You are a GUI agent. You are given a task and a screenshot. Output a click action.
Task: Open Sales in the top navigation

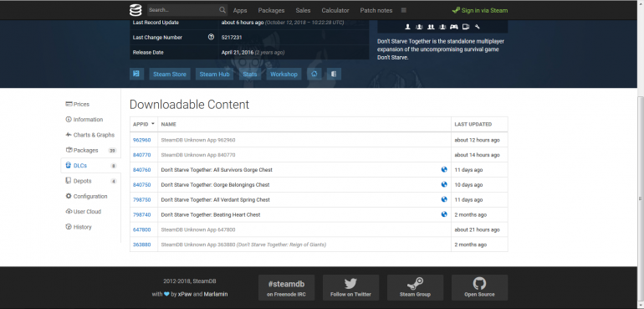click(x=303, y=10)
